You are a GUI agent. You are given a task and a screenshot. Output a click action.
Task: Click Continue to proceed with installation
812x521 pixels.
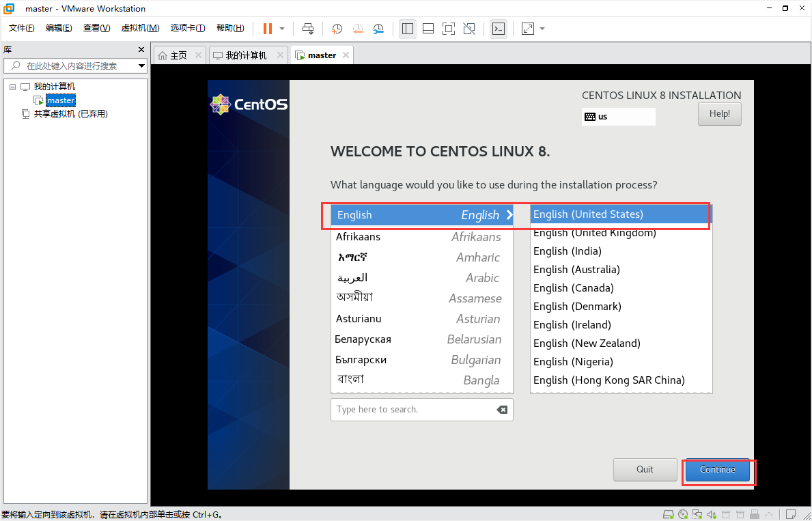click(x=717, y=470)
